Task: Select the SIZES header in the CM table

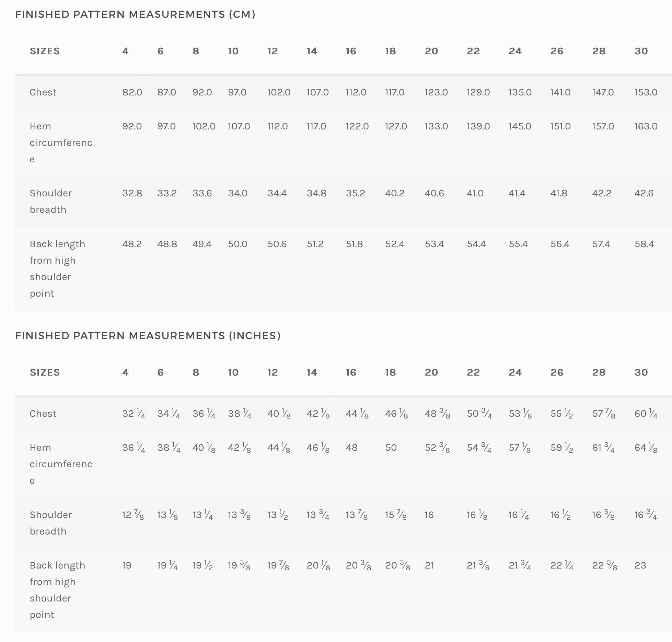Action: 45,51
